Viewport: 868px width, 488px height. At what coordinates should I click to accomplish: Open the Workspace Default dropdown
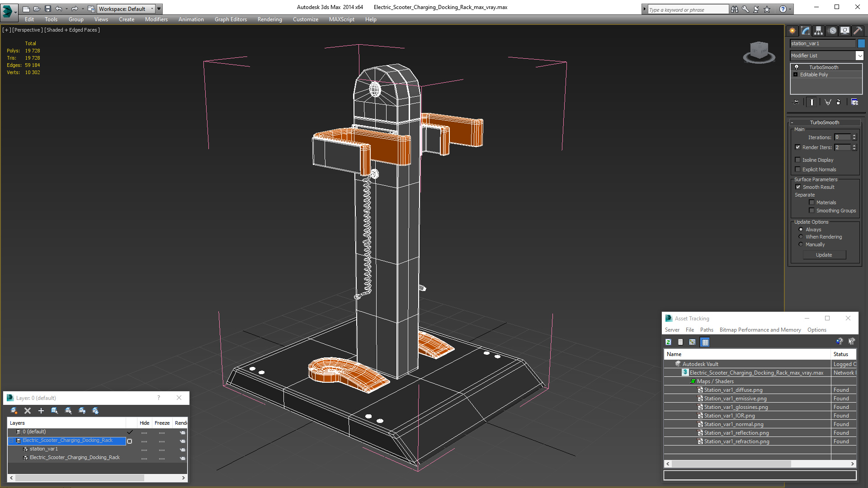click(x=127, y=9)
